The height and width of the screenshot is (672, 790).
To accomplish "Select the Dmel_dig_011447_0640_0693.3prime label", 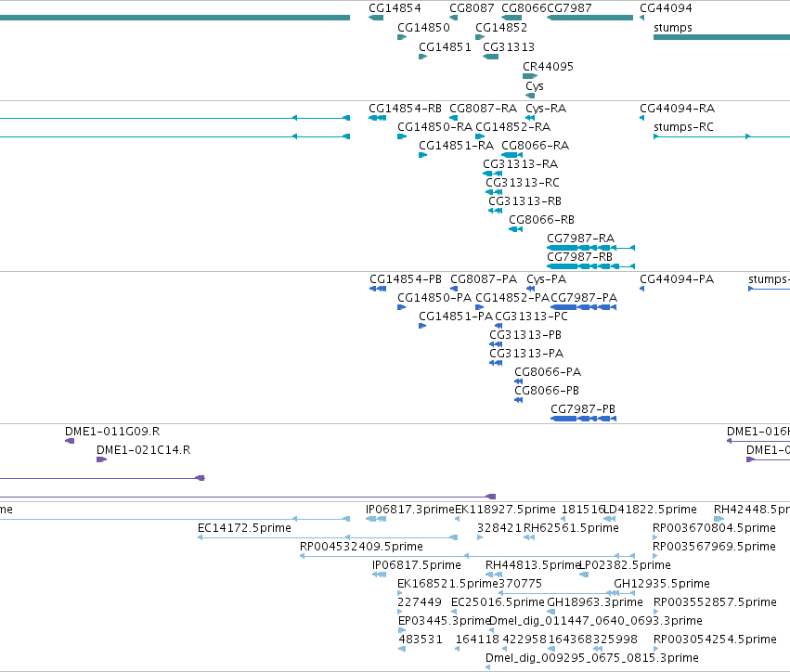I will (596, 621).
